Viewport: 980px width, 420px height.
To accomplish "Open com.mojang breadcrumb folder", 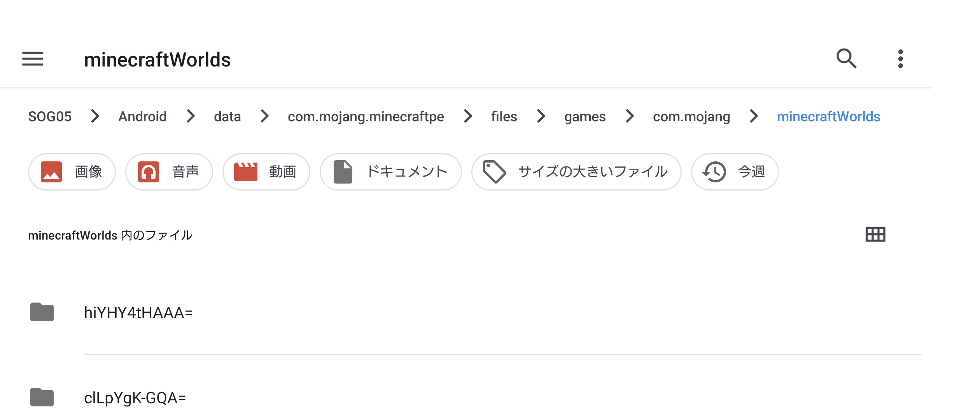I will click(x=691, y=117).
